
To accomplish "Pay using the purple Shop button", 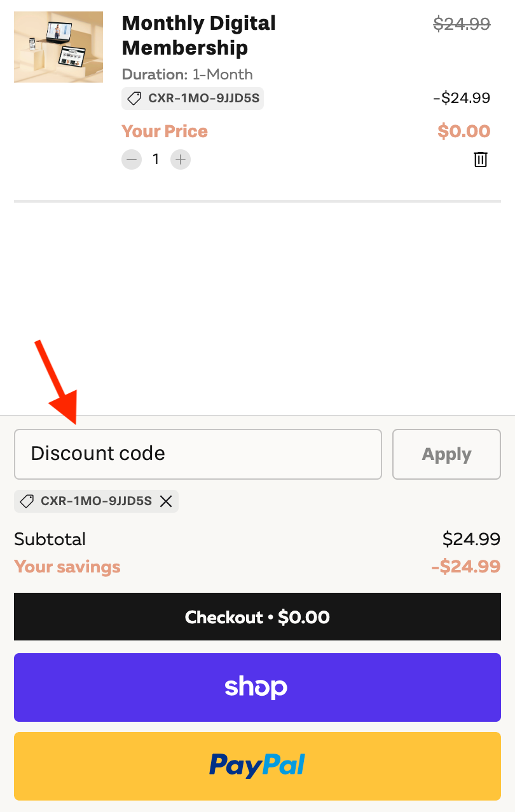I will (x=257, y=687).
